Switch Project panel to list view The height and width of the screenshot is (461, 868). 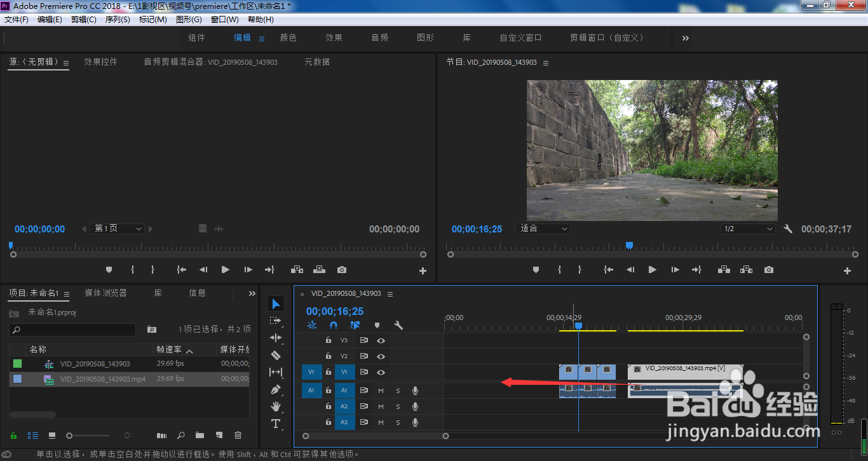click(x=32, y=436)
